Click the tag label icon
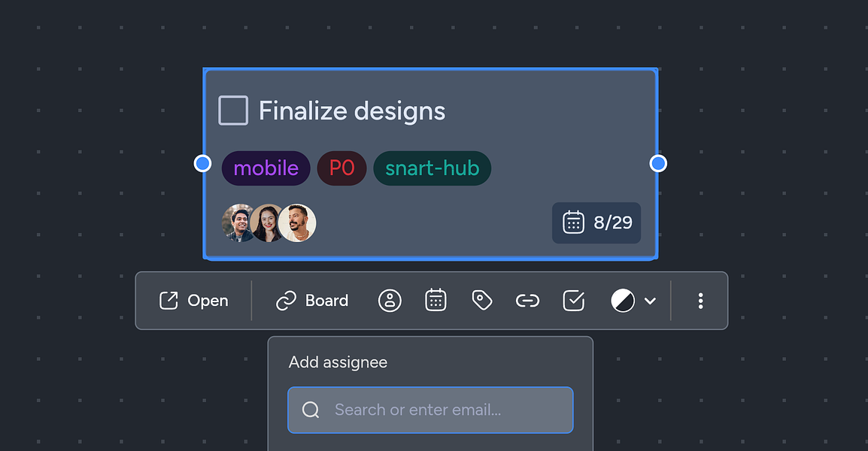Screen dimensions: 868x451 tap(481, 301)
